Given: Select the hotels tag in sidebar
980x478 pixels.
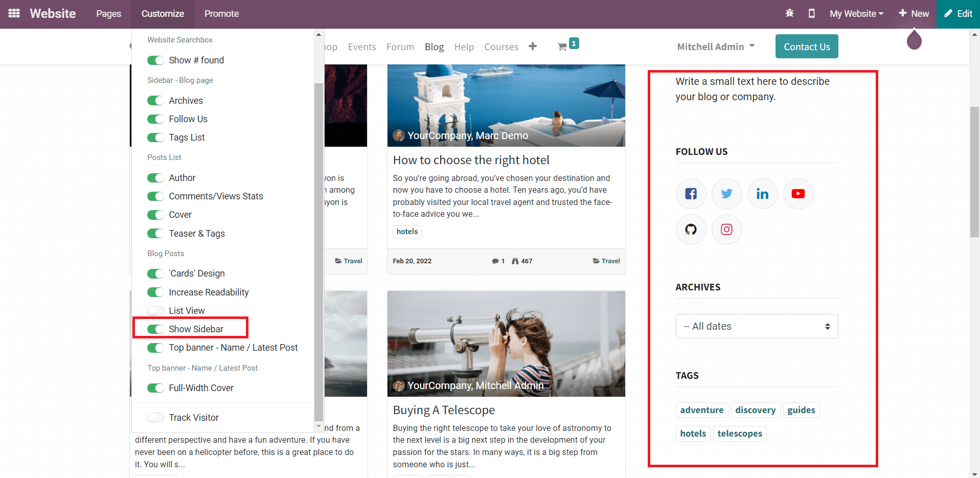Looking at the screenshot, I should pos(693,434).
